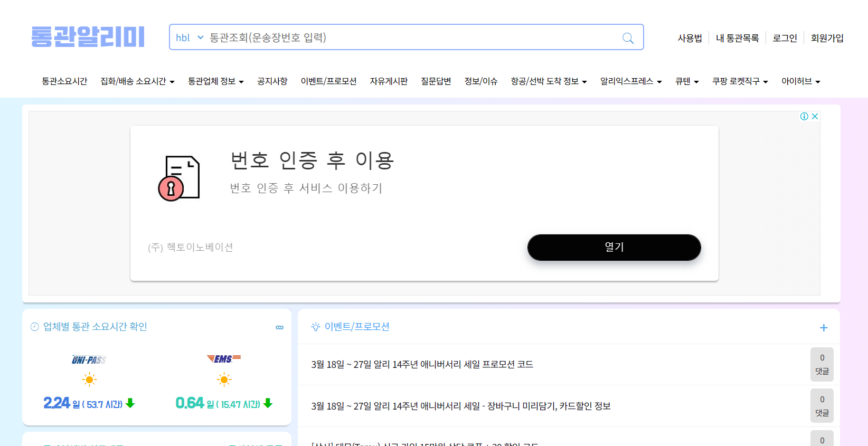This screenshot has height=446, width=868.
Task: Open the 통관소요시간 menu item
Action: tap(64, 81)
